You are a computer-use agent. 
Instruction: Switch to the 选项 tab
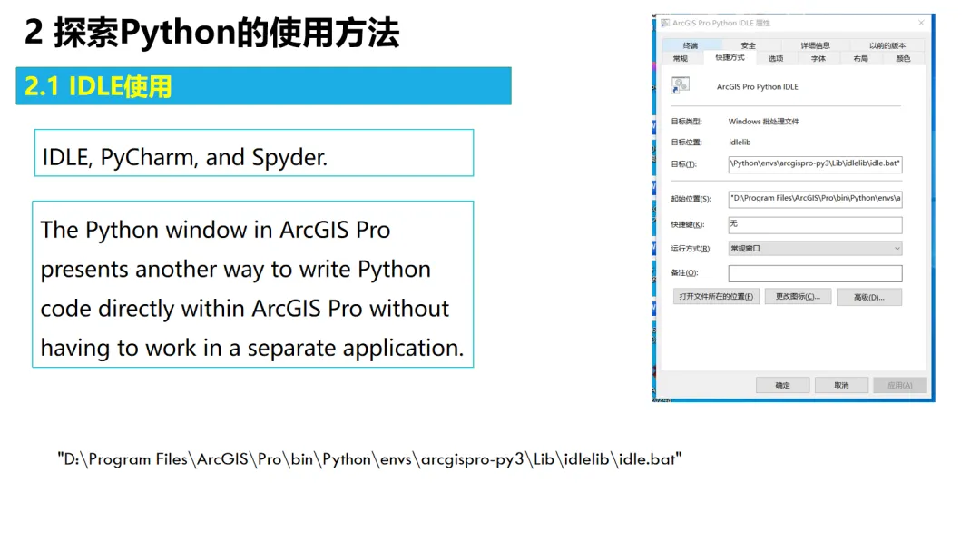coord(776,58)
